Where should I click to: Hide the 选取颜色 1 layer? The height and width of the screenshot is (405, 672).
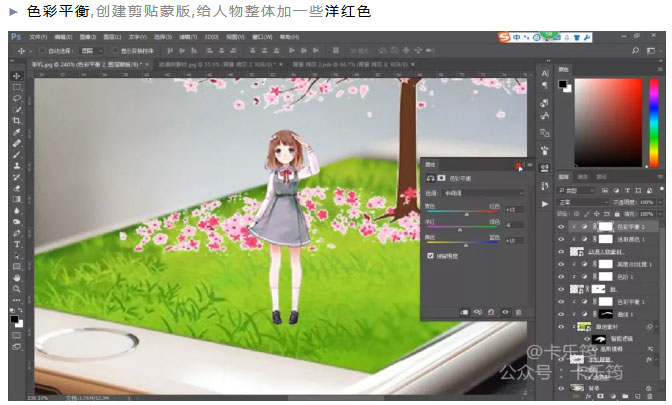561,239
